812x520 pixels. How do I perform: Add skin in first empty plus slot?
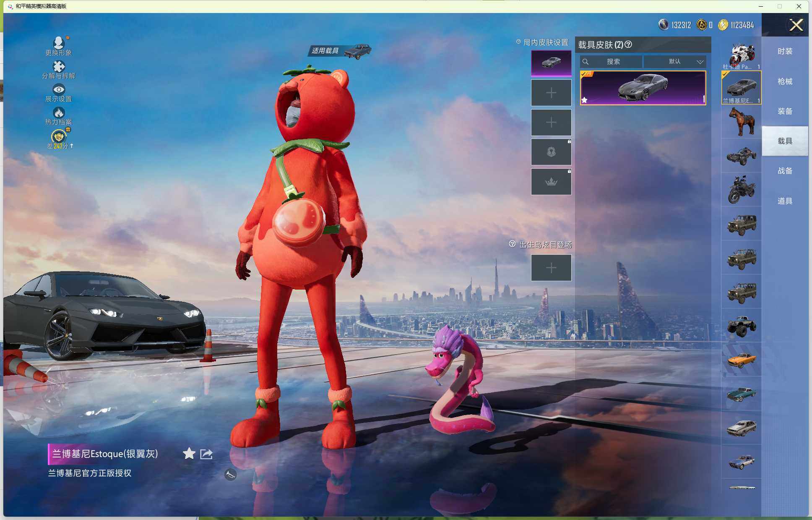pos(551,93)
